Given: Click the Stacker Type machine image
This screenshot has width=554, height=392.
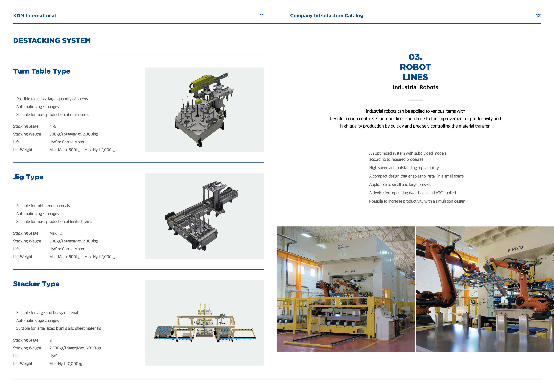Looking at the screenshot, I should tap(204, 323).
